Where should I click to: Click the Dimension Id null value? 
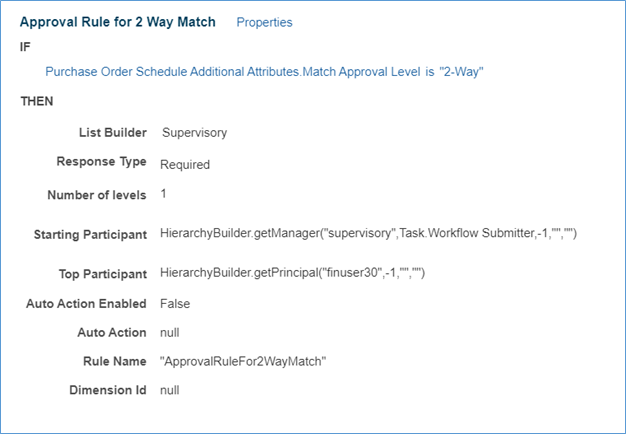coord(169,390)
